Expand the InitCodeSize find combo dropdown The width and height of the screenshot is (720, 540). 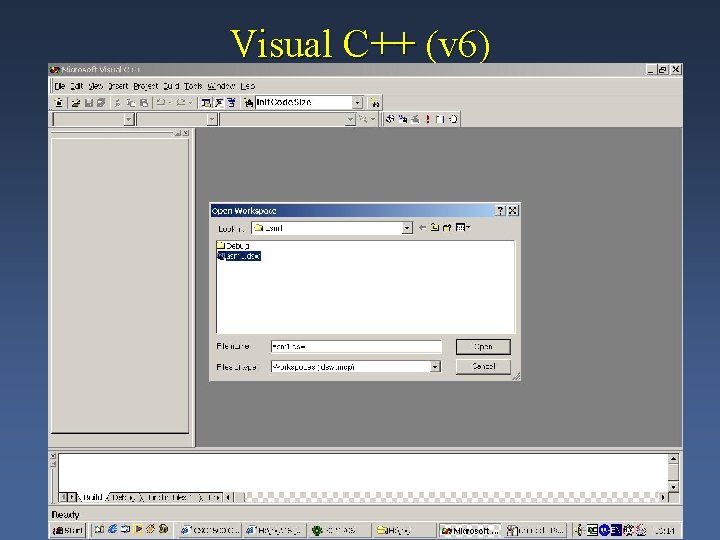(357, 103)
